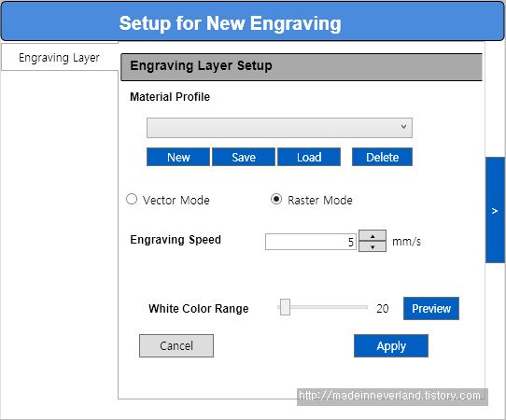
Task: Decrease engraving speed with down arrow
Action: pos(372,246)
